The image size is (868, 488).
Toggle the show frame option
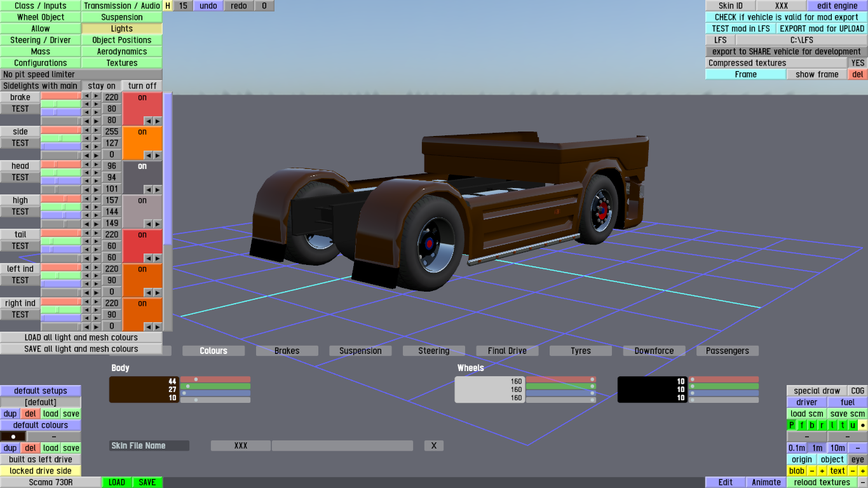[817, 74]
